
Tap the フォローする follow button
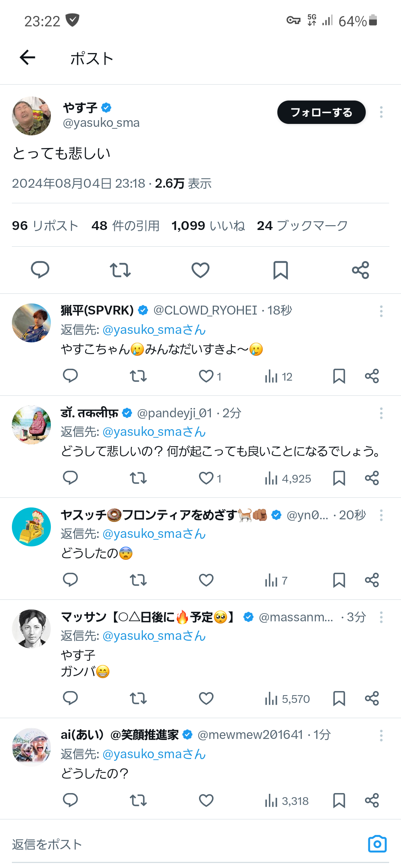pyautogui.click(x=322, y=112)
